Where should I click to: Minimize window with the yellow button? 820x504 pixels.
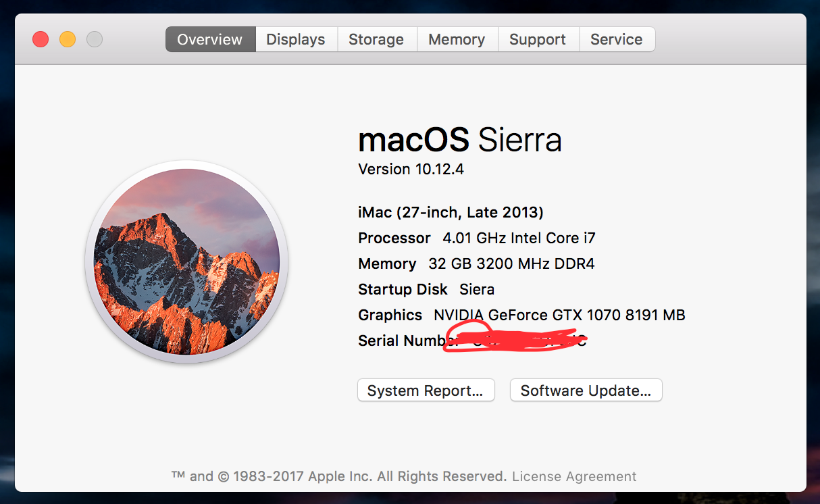68,39
